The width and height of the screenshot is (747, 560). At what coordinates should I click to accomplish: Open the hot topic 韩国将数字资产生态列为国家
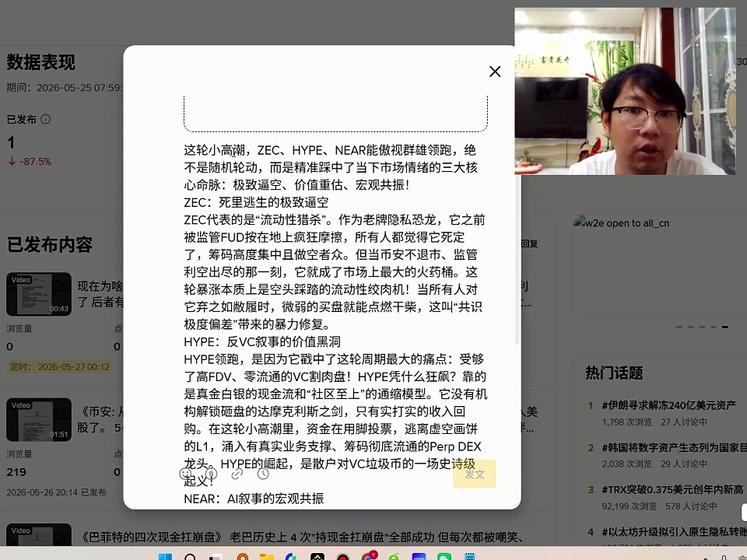point(674,448)
